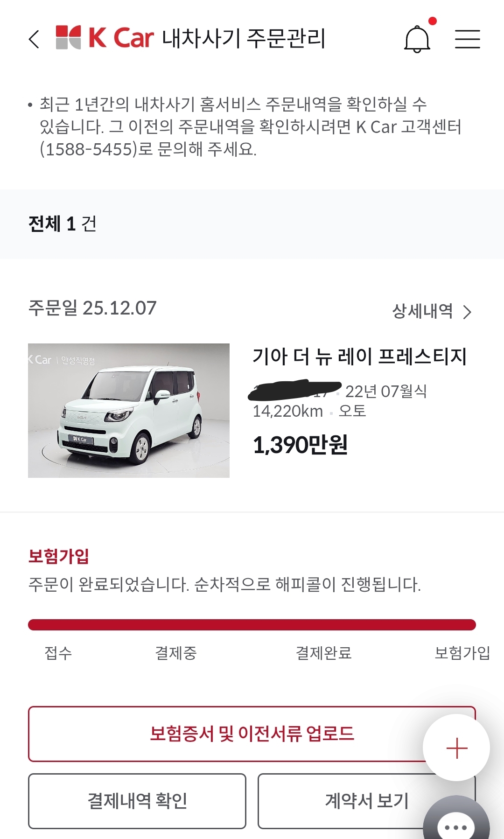Open 상세내역 order details link
The image size is (504, 839).
click(422, 311)
